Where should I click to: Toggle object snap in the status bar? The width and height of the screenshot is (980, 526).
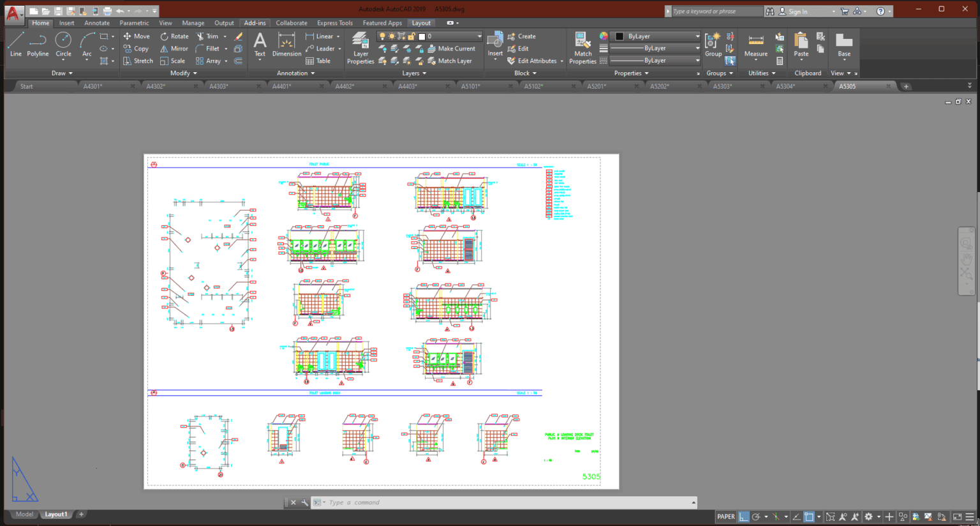[x=808, y=516]
